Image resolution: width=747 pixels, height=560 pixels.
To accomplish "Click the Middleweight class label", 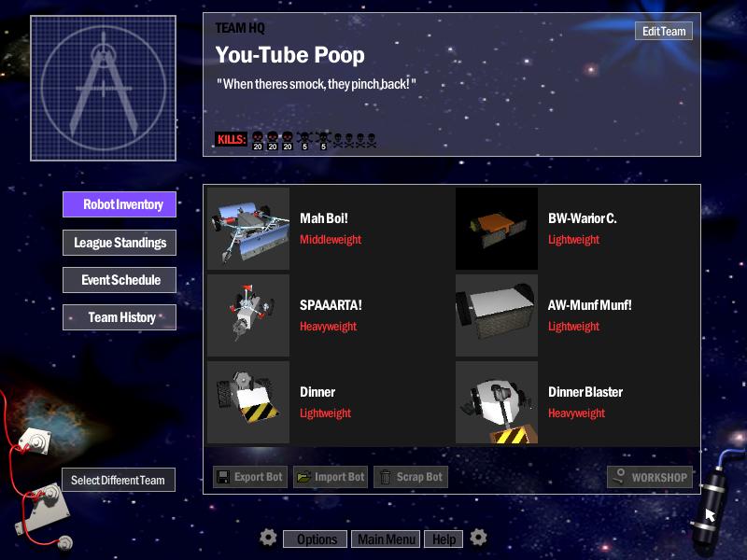I will (331, 240).
